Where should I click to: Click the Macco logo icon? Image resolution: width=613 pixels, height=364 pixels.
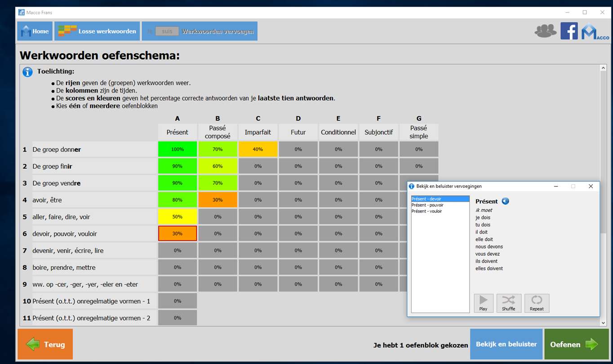[595, 31]
